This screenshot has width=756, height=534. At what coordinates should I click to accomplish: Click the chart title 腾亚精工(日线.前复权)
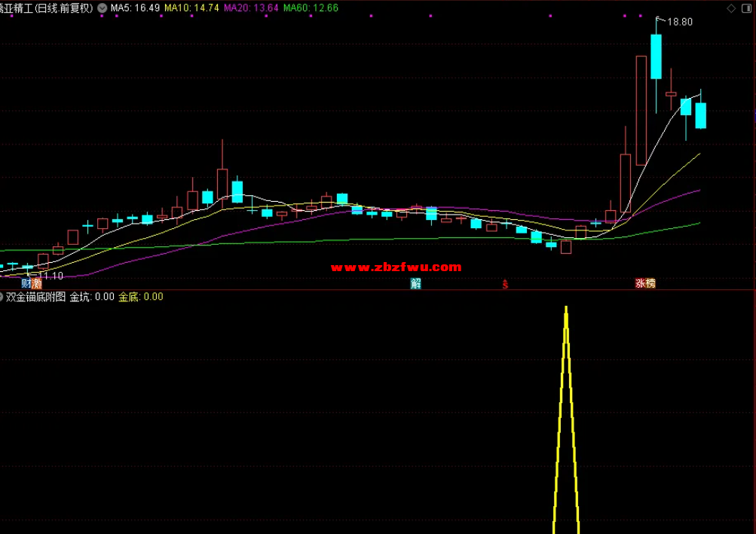coord(46,8)
